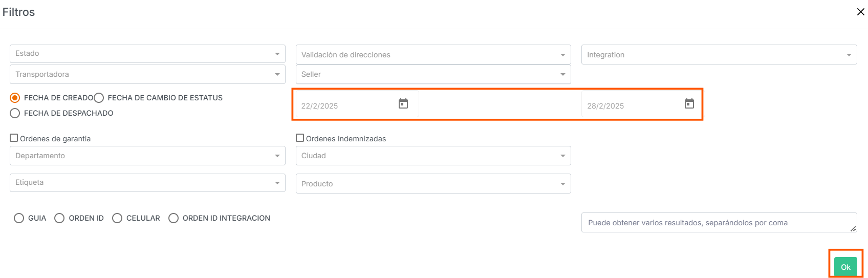Click the green Ok button

(x=845, y=267)
